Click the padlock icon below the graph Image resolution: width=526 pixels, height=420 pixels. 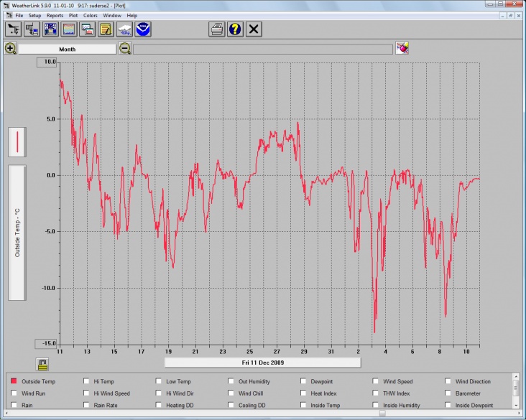coord(42,365)
